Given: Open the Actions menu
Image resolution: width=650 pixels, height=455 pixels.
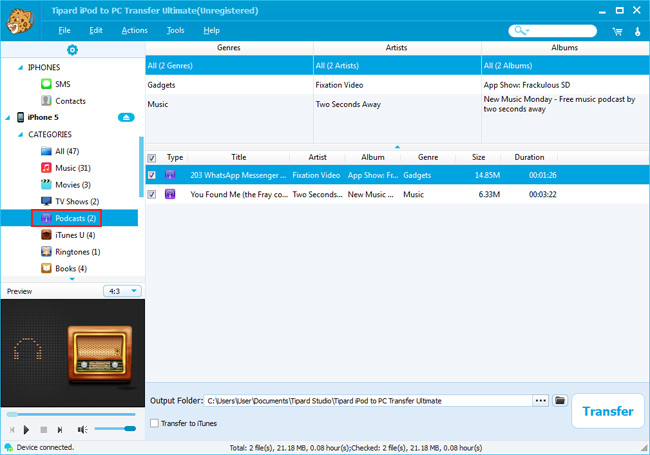Looking at the screenshot, I should (134, 30).
